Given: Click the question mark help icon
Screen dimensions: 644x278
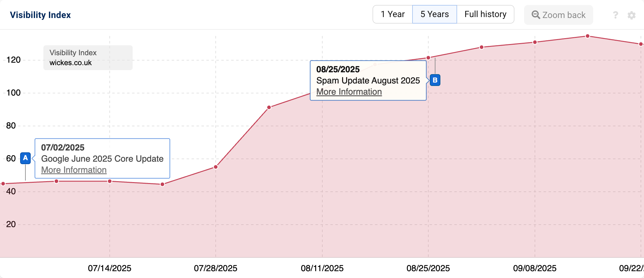Looking at the screenshot, I should coord(615,15).
